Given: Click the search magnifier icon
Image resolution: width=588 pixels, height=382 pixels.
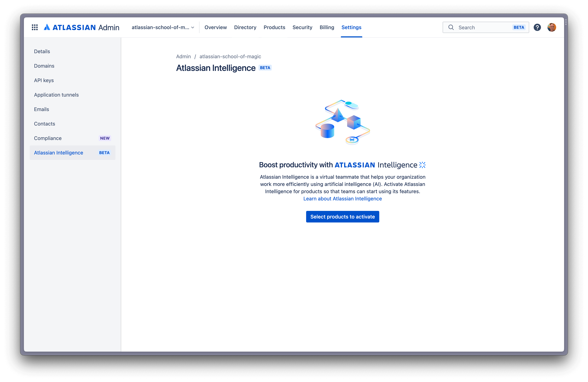Looking at the screenshot, I should 450,27.
